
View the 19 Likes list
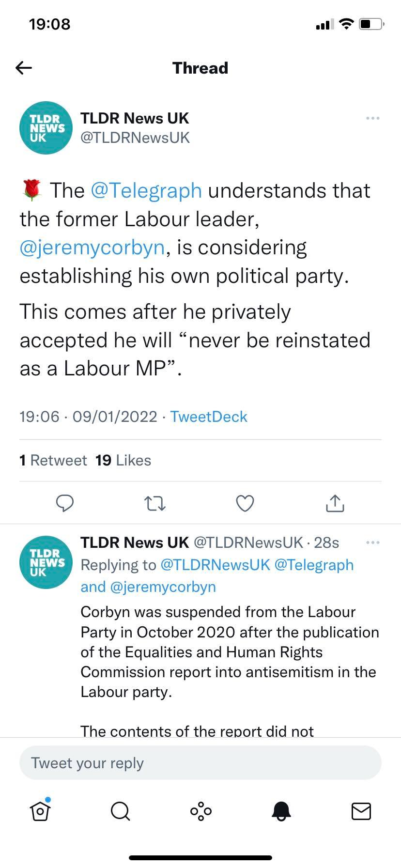123,460
